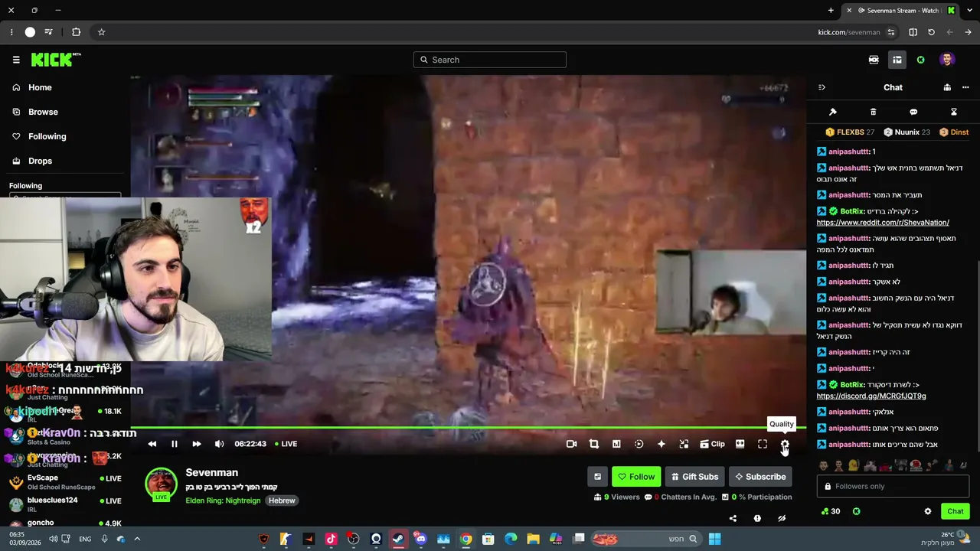Image resolution: width=980 pixels, height=551 pixels.
Task: Click the Gift Subs button
Action: pos(694,477)
